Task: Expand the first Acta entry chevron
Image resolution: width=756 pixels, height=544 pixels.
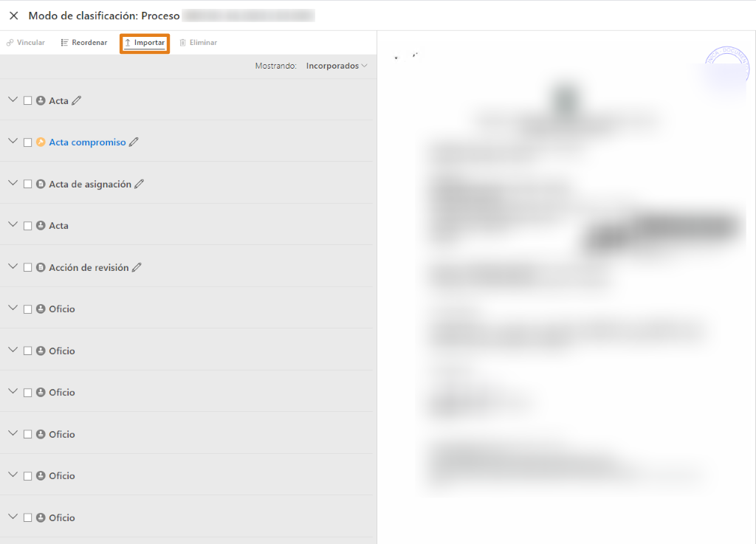Action: pyautogui.click(x=13, y=100)
